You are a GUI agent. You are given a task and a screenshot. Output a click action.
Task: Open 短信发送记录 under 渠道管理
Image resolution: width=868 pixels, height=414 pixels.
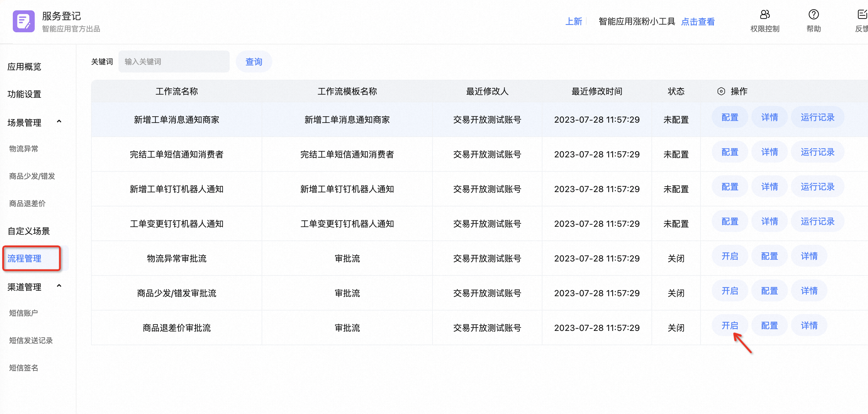tap(31, 341)
